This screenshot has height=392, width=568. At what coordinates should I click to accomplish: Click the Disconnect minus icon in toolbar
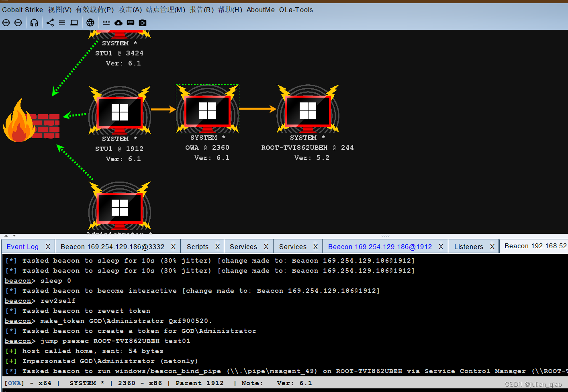[x=18, y=23]
